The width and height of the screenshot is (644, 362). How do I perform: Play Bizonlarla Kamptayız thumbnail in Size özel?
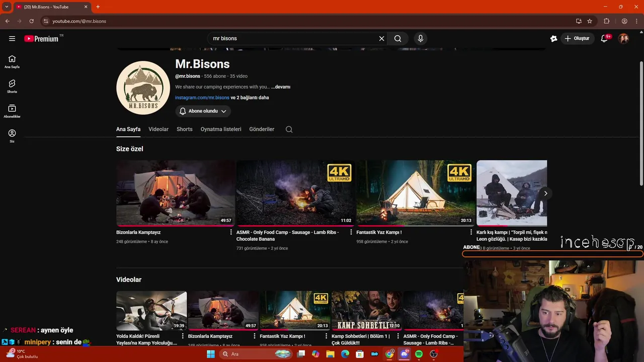point(176,193)
